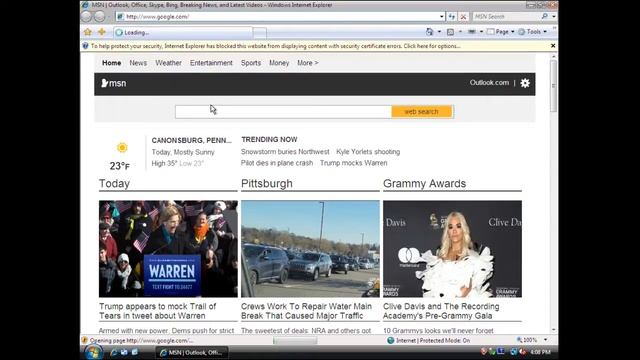Open Trump mocks Warren trending link
The image size is (640, 360).
coord(353,163)
